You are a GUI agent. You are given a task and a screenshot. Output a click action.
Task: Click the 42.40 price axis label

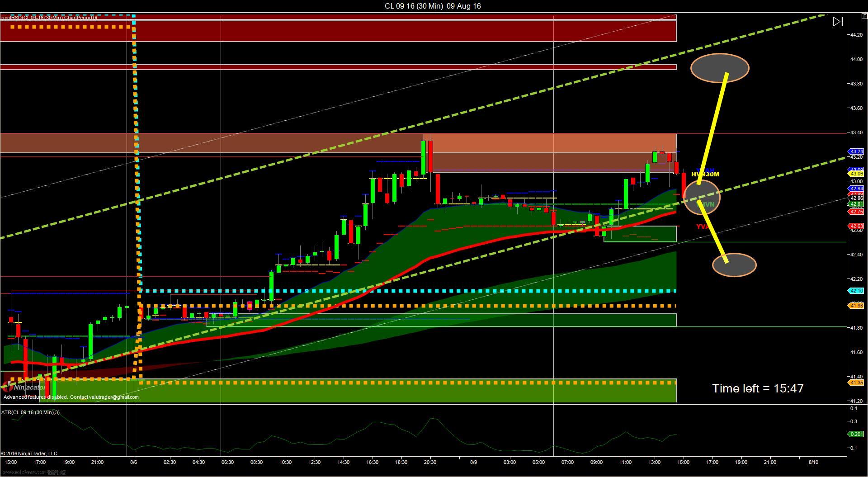pos(856,255)
